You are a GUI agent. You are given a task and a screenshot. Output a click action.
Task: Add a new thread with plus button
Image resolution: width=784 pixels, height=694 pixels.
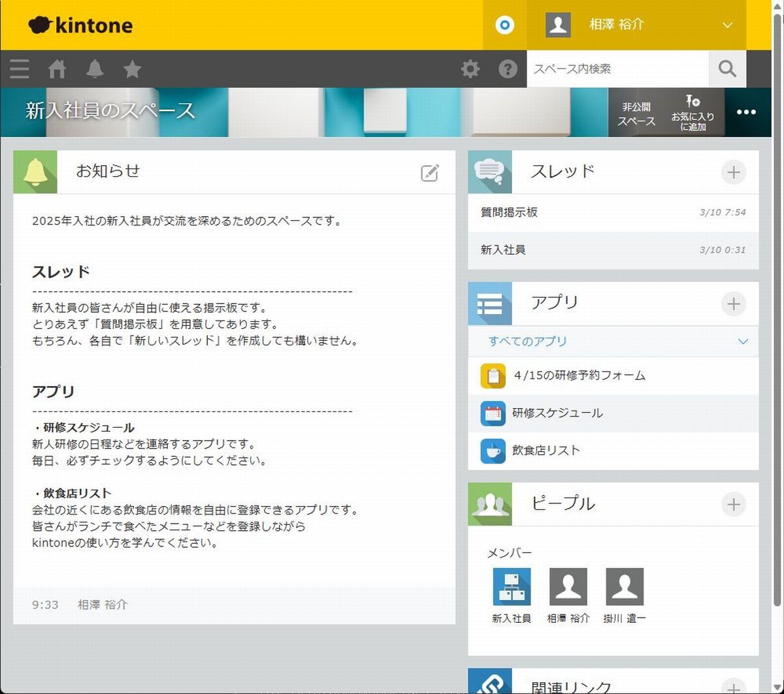734,172
